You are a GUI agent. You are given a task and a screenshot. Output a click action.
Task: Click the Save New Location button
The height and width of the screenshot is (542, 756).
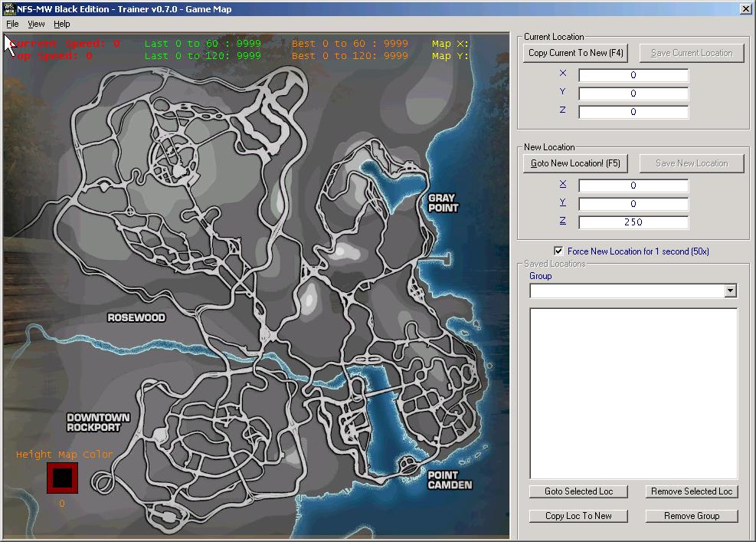[x=691, y=163]
